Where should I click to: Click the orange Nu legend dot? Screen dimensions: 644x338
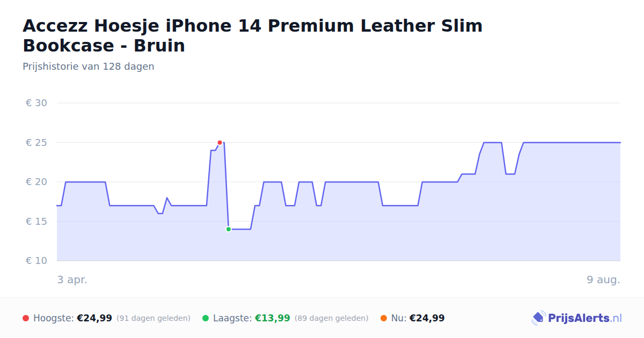coord(384,318)
